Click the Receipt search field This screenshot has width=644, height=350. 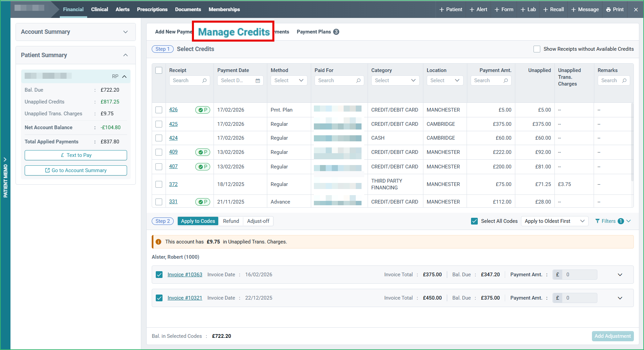coord(190,80)
